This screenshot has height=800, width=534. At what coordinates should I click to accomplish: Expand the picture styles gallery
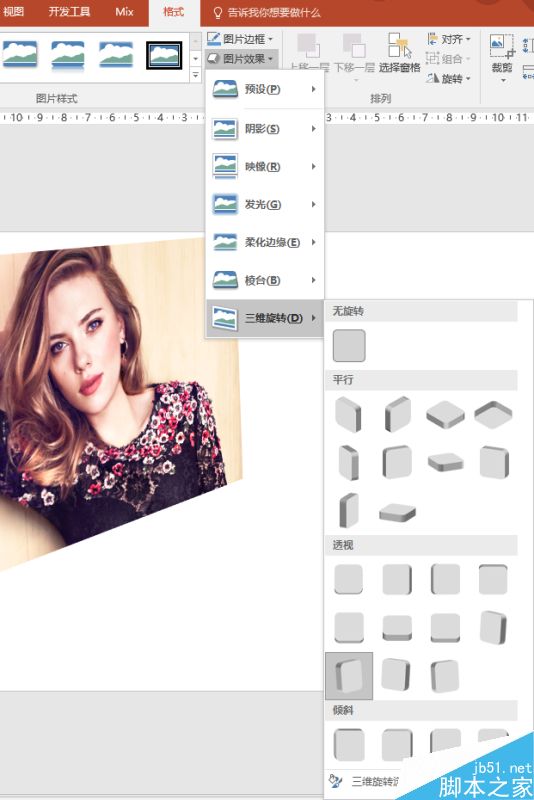(x=196, y=76)
